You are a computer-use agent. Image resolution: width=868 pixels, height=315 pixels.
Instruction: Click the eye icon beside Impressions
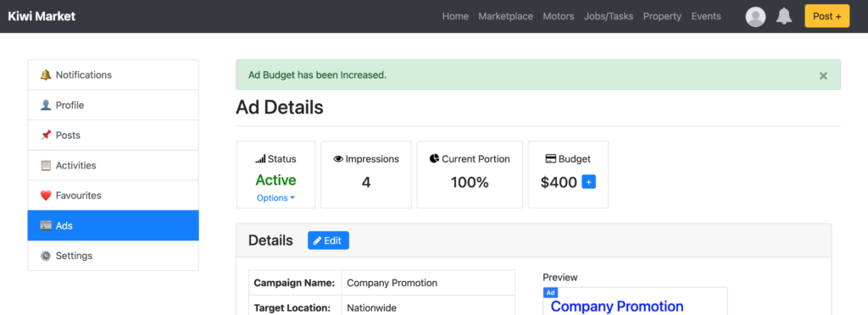point(338,159)
